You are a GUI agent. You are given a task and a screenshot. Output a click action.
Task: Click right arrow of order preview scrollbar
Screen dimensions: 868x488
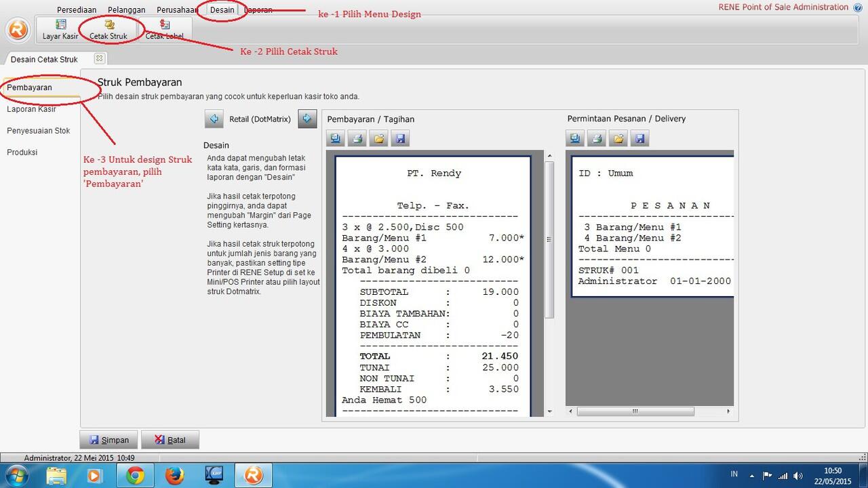729,411
